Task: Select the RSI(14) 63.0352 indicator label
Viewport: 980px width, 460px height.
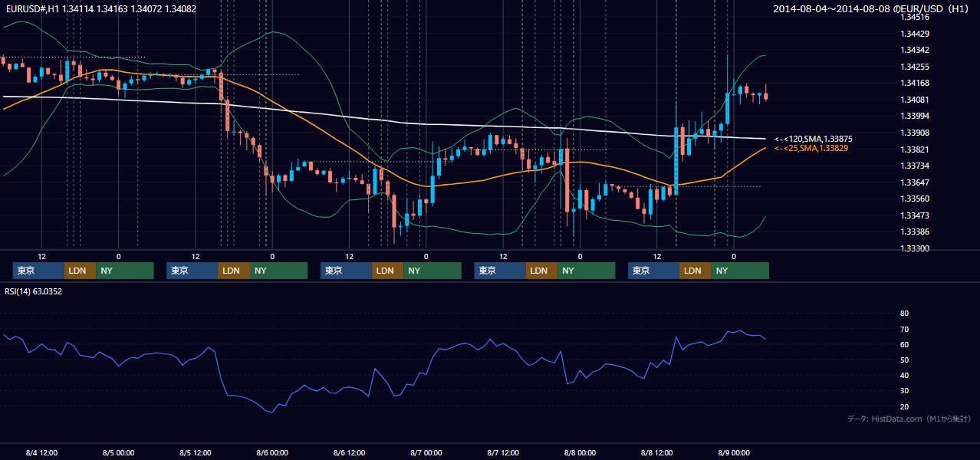Action: (x=34, y=291)
